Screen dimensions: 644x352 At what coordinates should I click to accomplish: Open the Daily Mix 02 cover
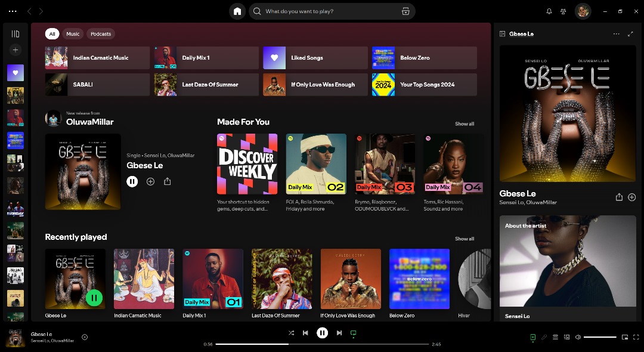coord(316,164)
